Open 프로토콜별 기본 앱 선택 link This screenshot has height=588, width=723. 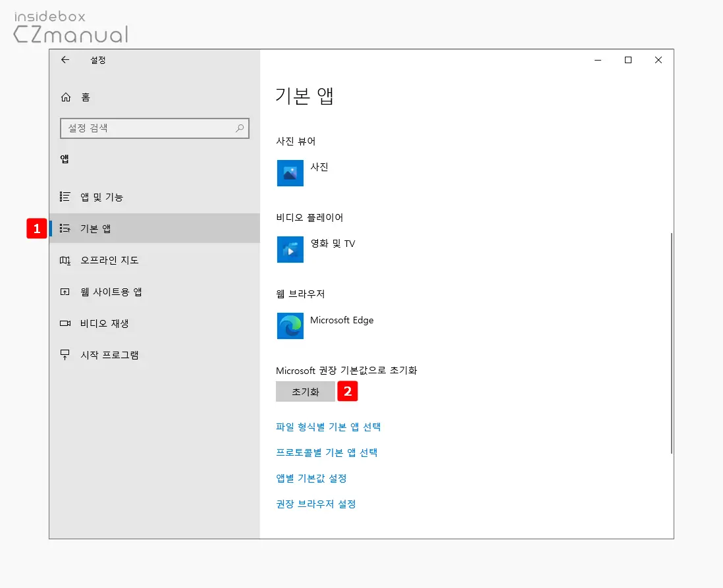(327, 452)
